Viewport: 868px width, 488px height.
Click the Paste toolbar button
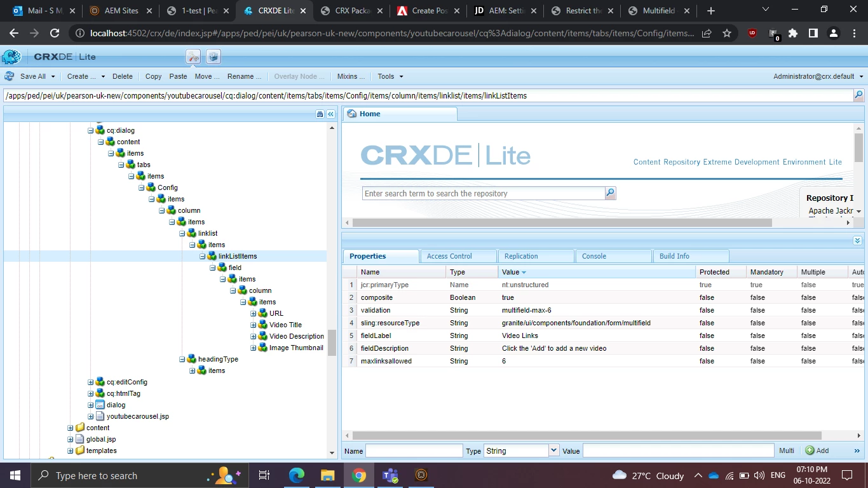click(x=178, y=76)
